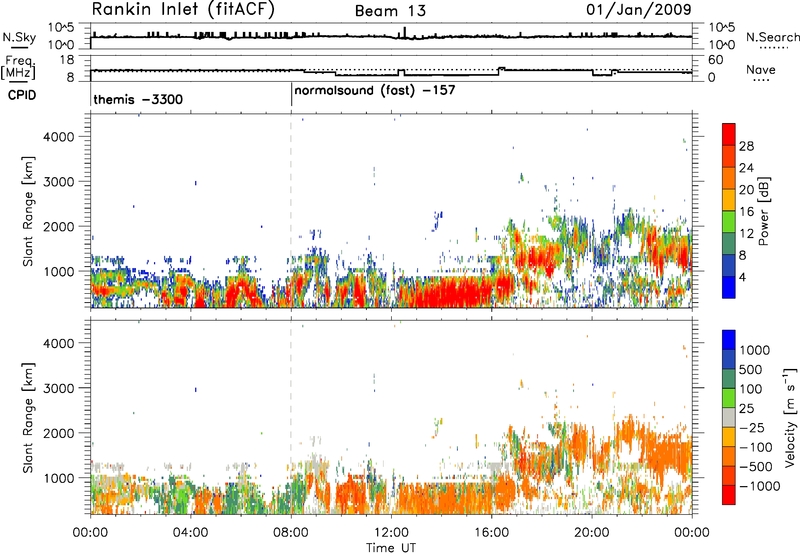Viewport: 800px width, 554px height.
Task: Click the '20:00' time axis tick label
Action: 592,533
